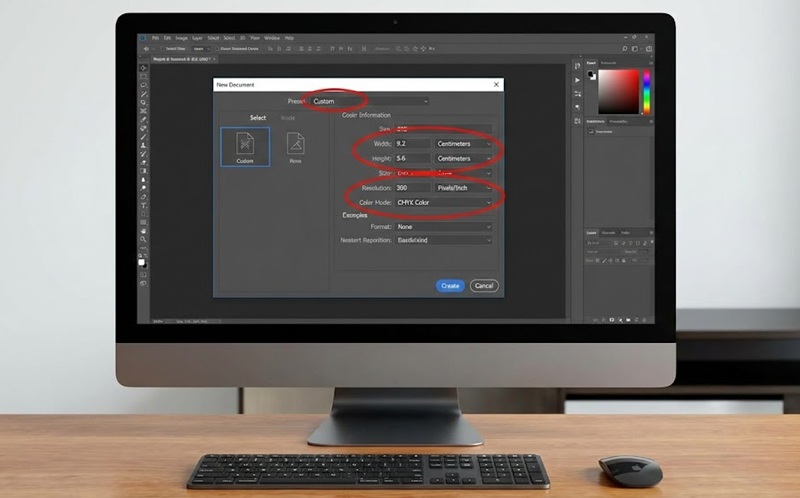This screenshot has width=800, height=498.
Task: Select the Move tool in the toolbar
Action: [x=144, y=68]
